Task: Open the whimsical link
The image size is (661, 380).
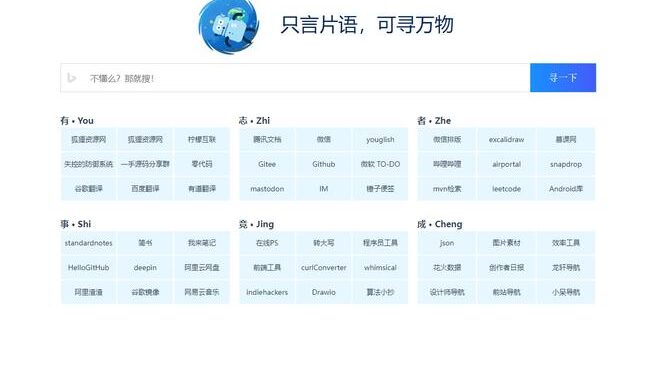Action: [x=380, y=267]
